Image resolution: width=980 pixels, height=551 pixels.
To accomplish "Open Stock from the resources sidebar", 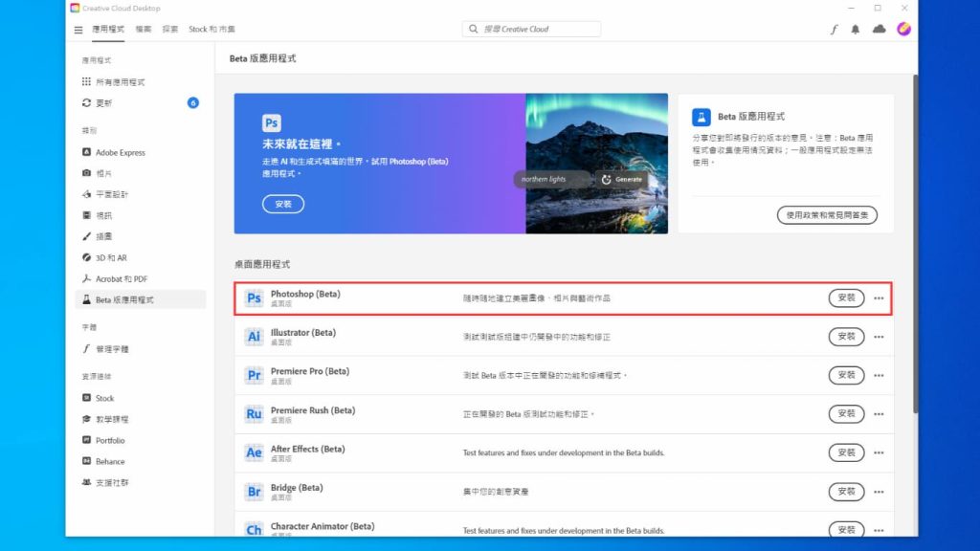I will 100,398.
